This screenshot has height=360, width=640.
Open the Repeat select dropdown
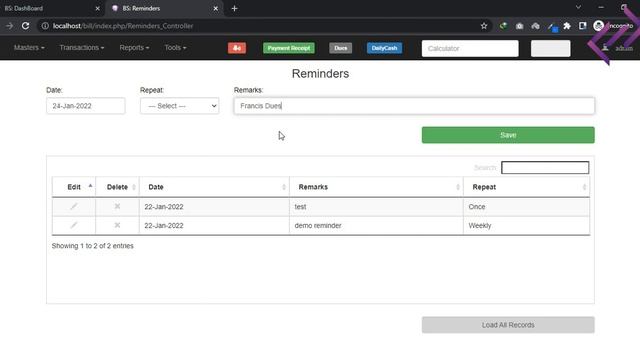[x=180, y=106]
